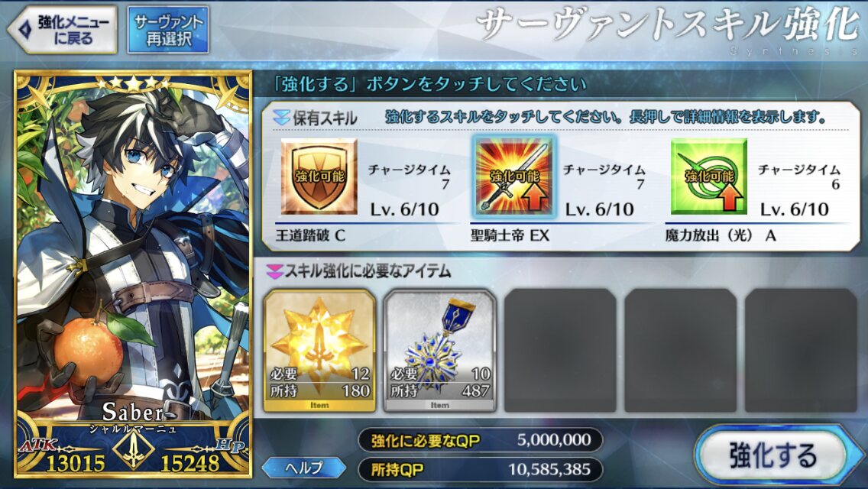Tap the blue medal item icon

click(439, 351)
